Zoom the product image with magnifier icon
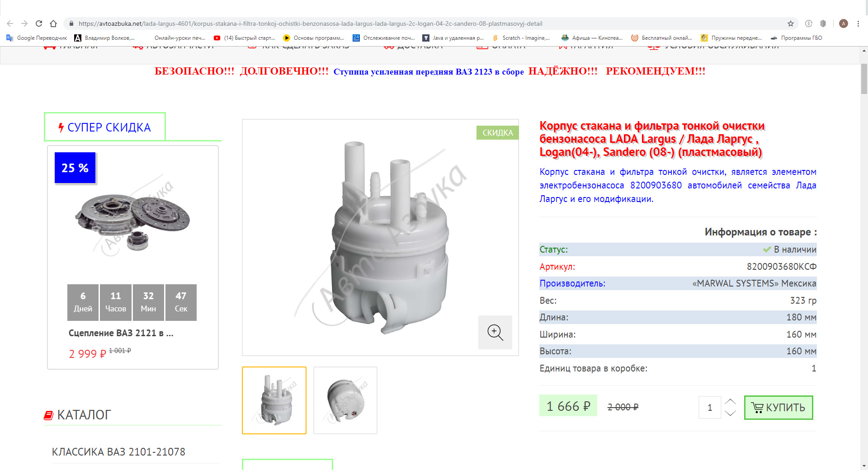Viewport: 868px width, 470px height. (495, 332)
